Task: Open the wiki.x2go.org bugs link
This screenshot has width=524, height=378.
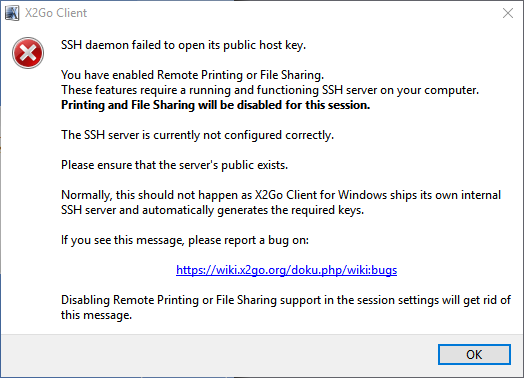Action: 286,270
